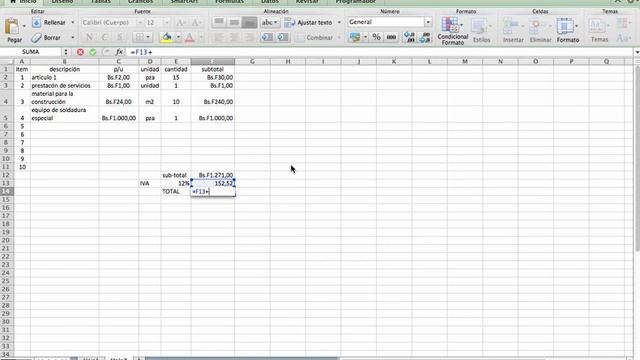The image size is (640, 360).
Task: Toggle bold (N) formatting
Action: tap(89, 38)
